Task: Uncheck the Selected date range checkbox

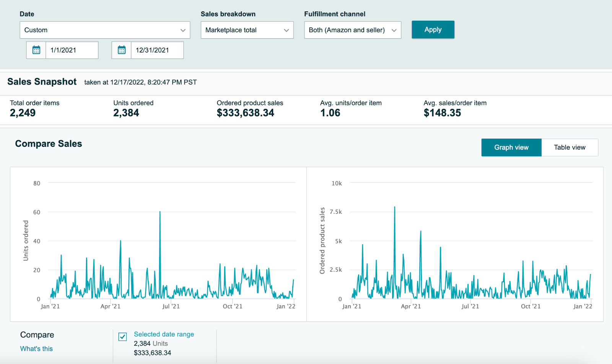Action: click(123, 337)
